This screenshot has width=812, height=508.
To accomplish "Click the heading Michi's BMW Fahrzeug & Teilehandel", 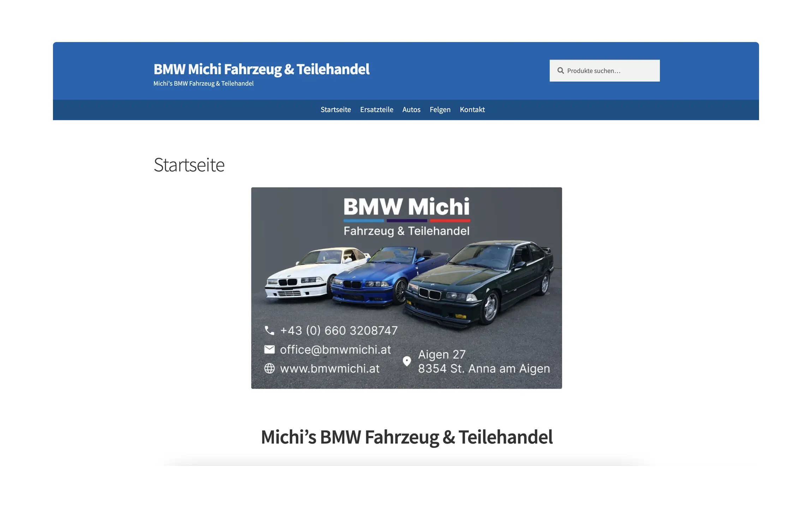I will pyautogui.click(x=407, y=437).
